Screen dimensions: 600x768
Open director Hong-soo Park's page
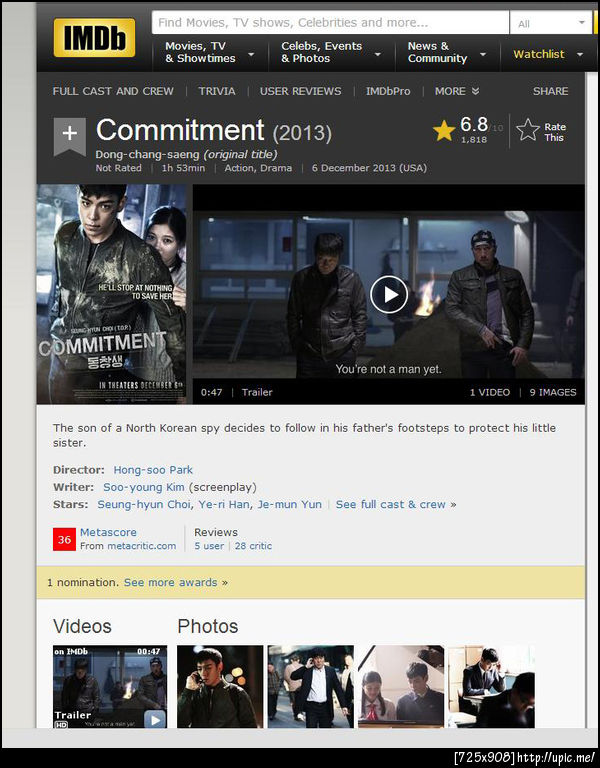(153, 470)
